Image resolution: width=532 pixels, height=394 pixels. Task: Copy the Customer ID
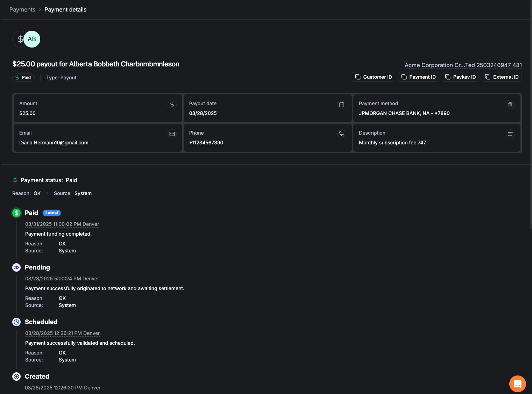(373, 77)
